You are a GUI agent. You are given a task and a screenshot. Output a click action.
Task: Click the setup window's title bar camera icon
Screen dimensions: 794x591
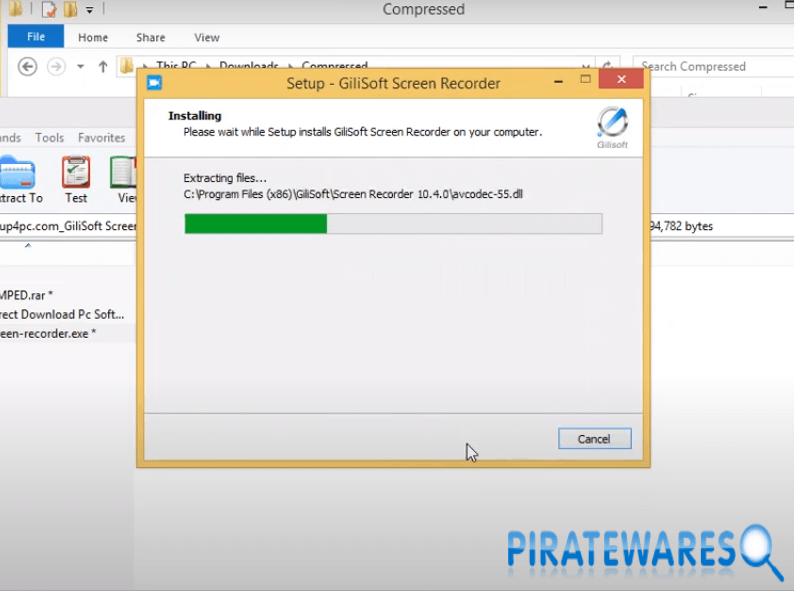click(x=155, y=83)
